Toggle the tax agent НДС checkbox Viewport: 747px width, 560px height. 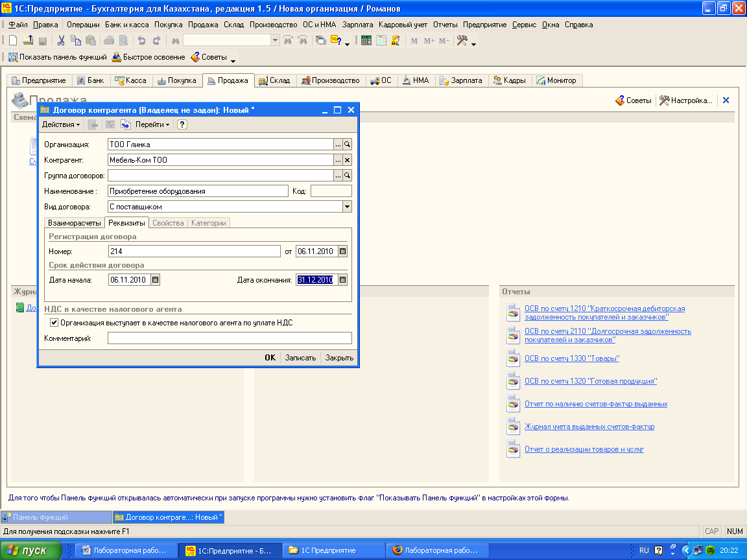tap(54, 323)
